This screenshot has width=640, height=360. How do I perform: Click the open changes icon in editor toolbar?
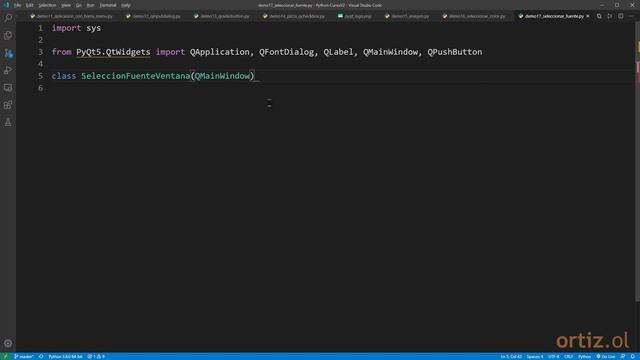[x=599, y=16]
